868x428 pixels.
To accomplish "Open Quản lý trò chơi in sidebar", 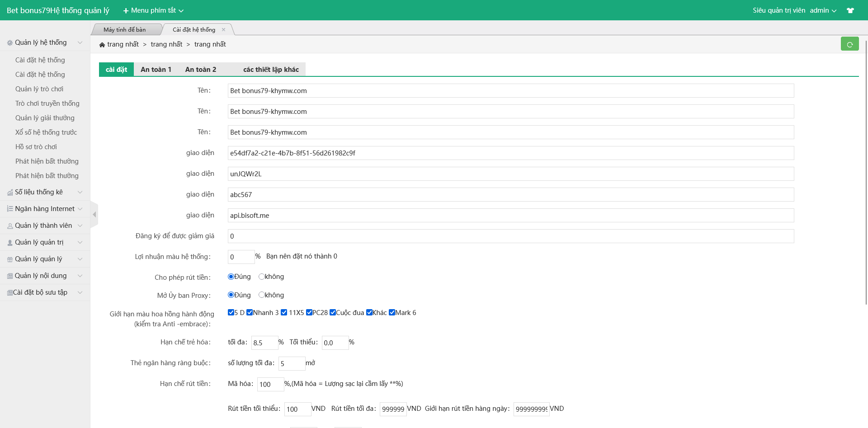I will [x=39, y=89].
